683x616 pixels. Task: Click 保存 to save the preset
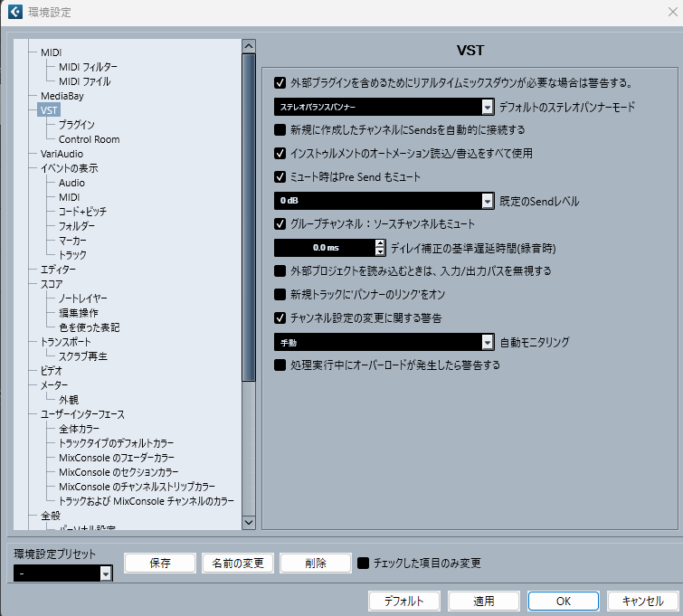point(160,564)
